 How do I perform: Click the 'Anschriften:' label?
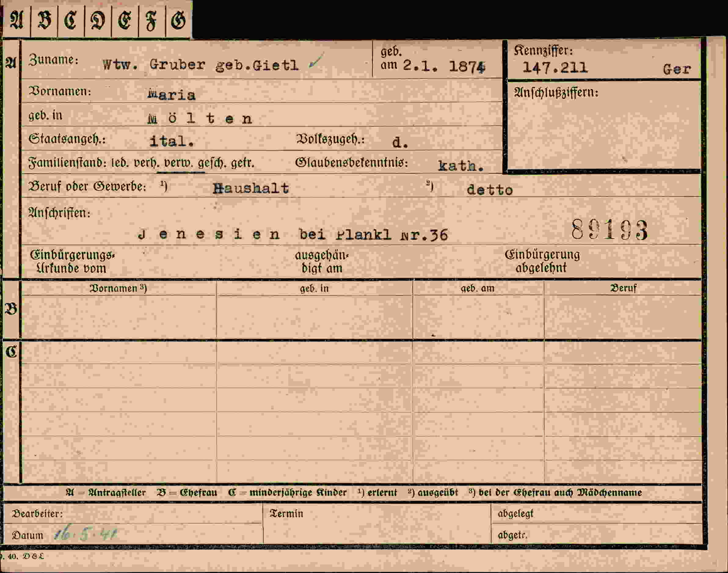click(59, 213)
